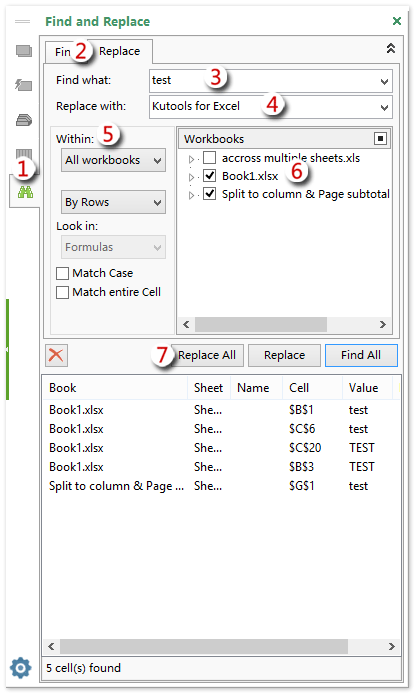Click the green pane collapse handle

[7, 349]
